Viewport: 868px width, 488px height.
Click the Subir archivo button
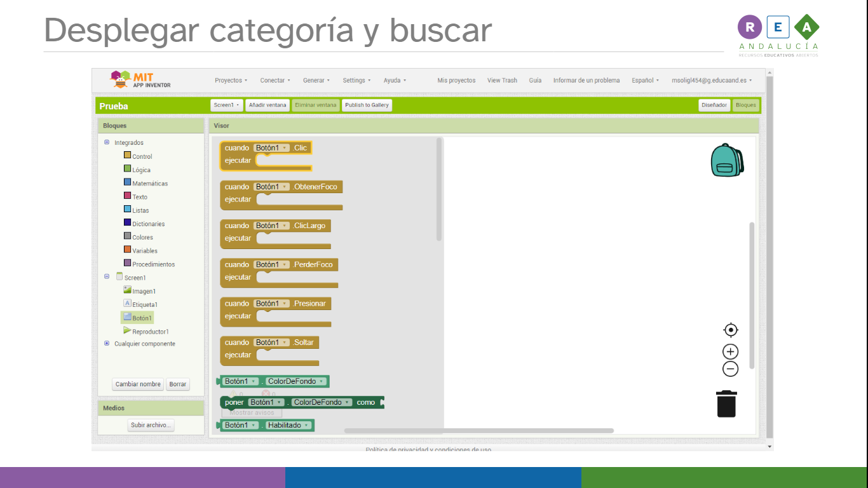[x=151, y=425]
